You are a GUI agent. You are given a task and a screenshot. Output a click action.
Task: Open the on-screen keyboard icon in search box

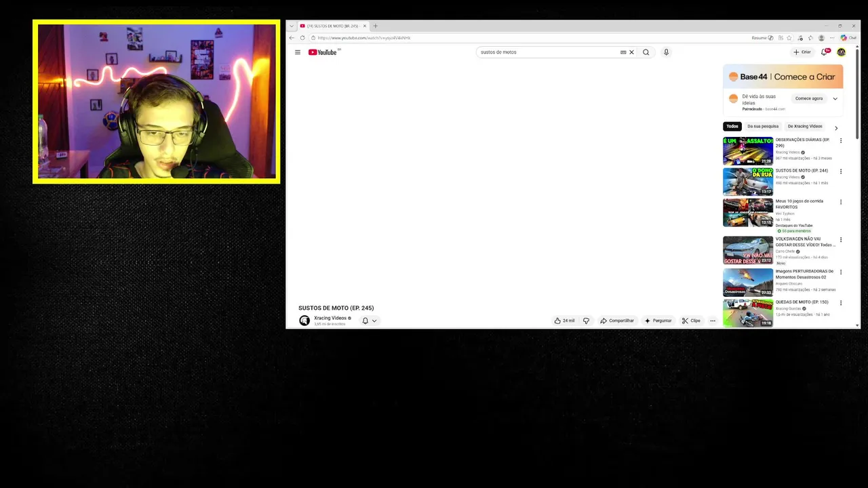coord(623,52)
